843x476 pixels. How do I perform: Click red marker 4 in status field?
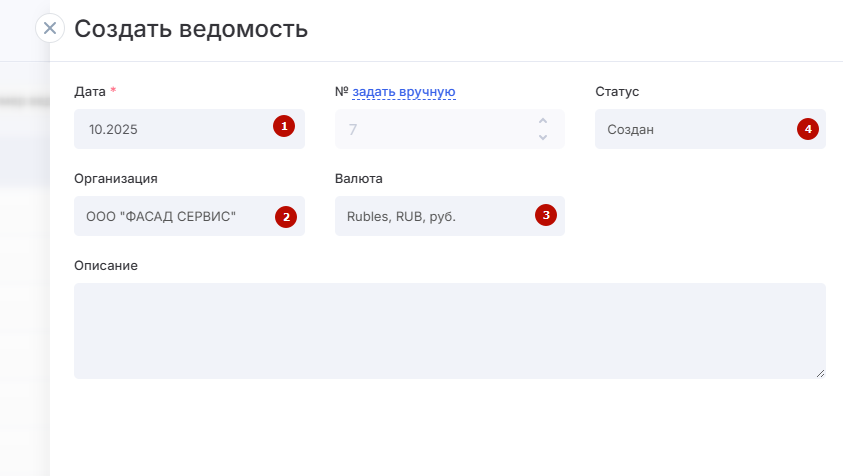807,128
